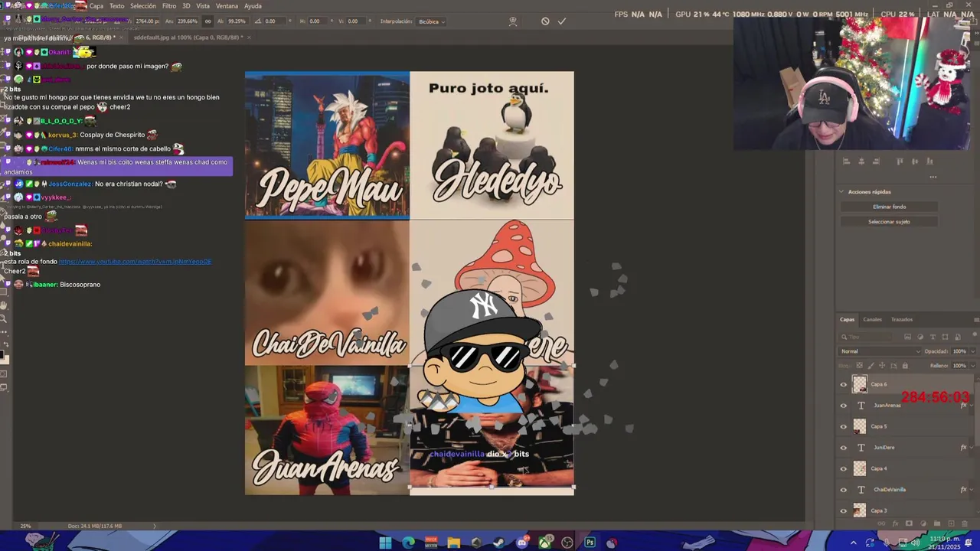Select the Capa 6 layer thumbnail

tap(860, 384)
